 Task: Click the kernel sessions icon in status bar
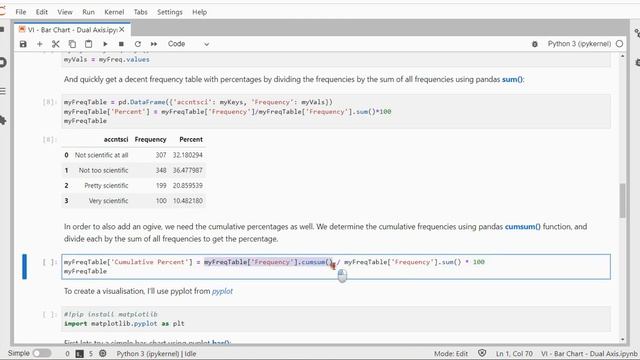[103, 353]
